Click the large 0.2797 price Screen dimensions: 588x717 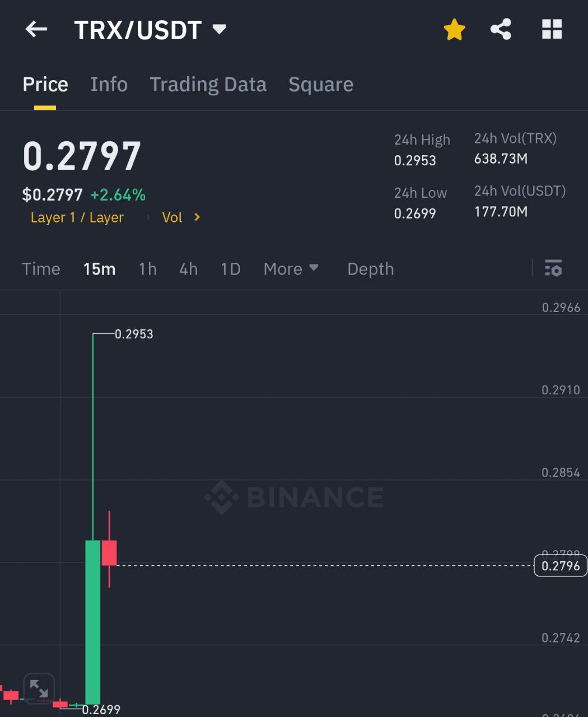(82, 156)
